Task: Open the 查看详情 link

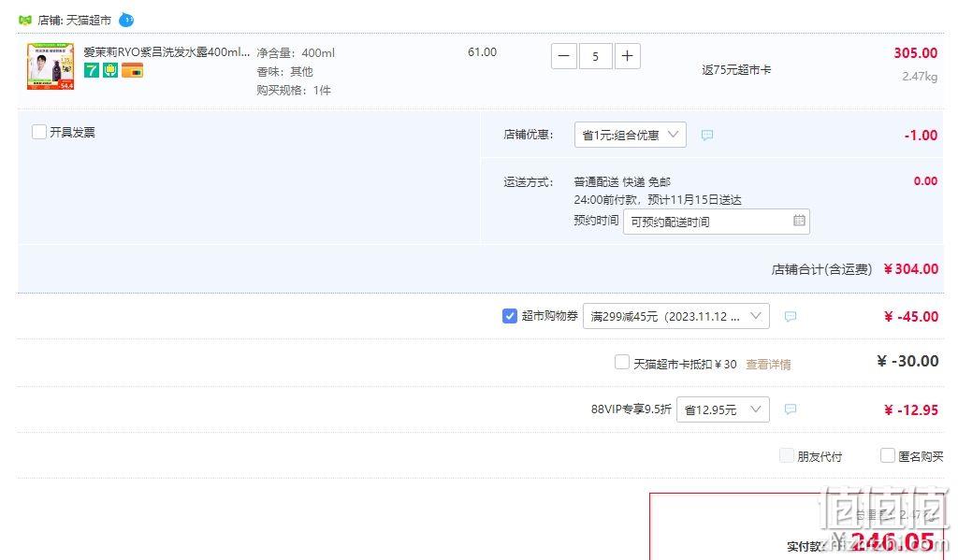Action: [768, 364]
